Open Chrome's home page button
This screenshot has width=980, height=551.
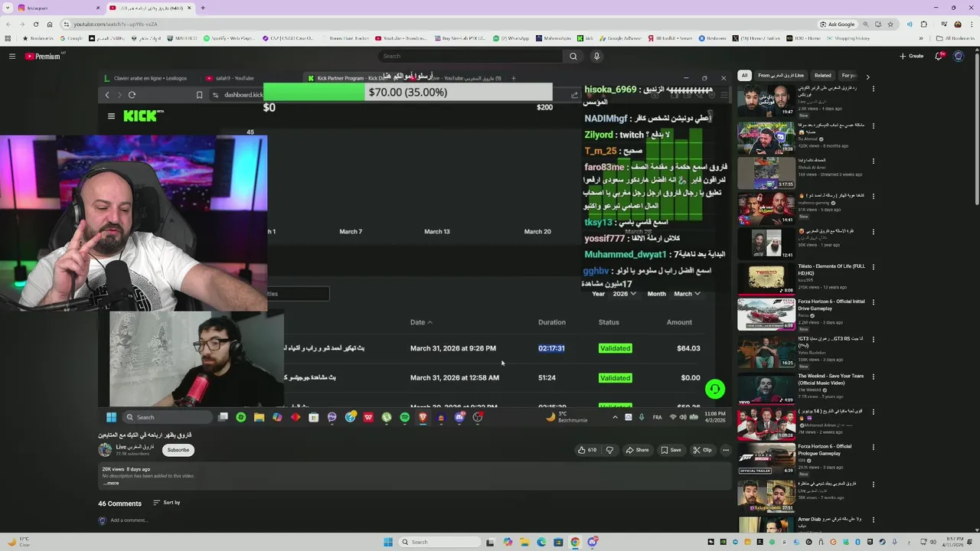pyautogui.click(x=49, y=24)
